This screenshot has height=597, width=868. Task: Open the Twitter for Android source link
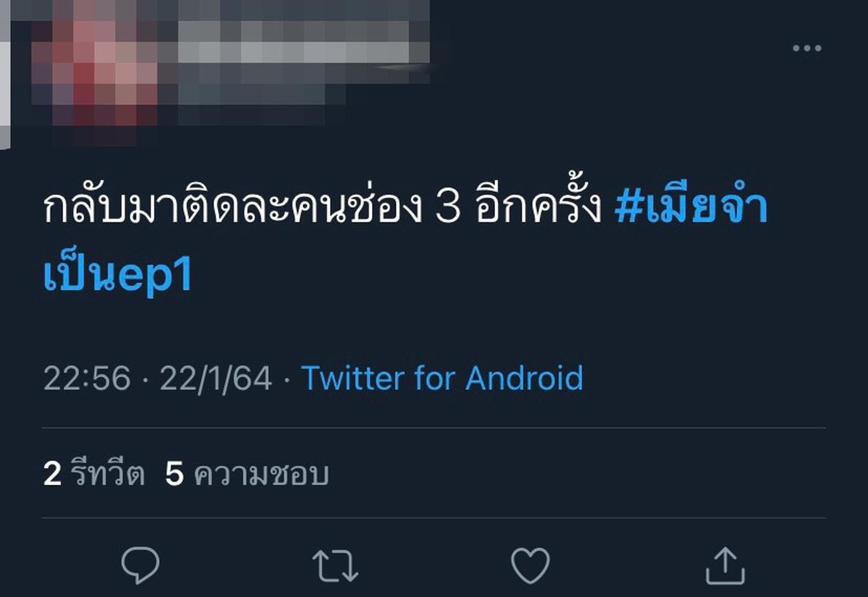(442, 378)
